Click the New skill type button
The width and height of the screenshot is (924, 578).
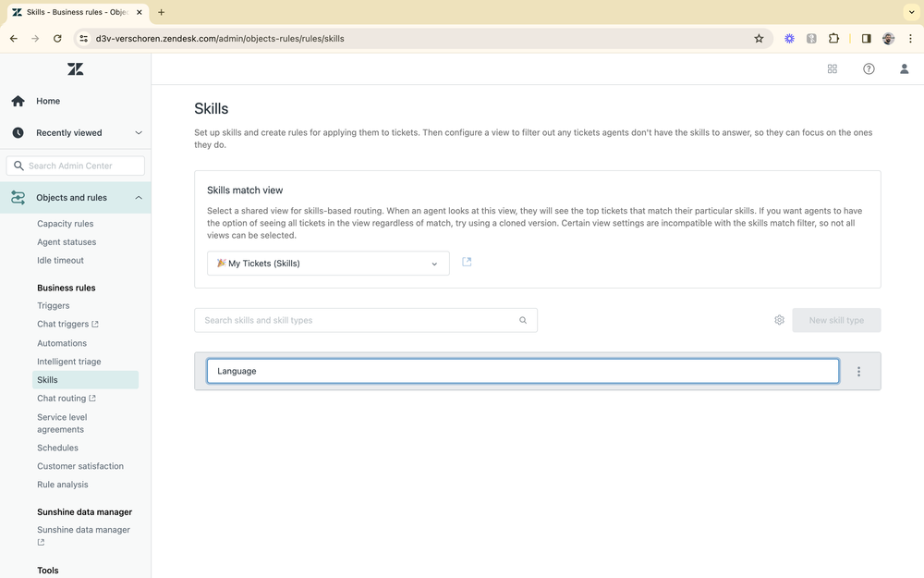pos(836,319)
